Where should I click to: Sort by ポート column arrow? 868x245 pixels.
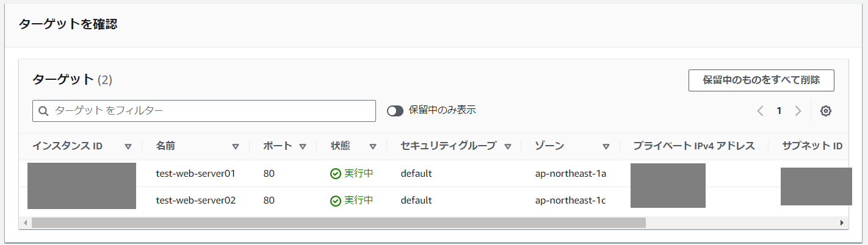(303, 146)
